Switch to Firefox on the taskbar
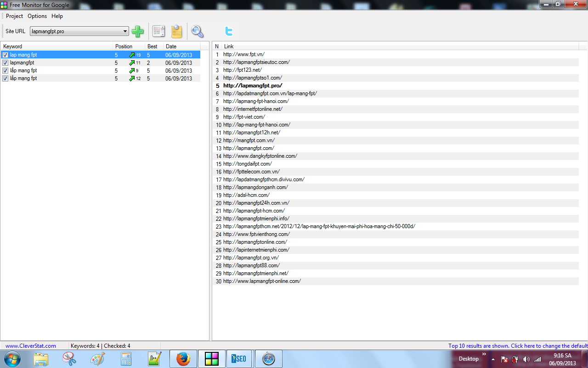The width and height of the screenshot is (588, 368). pos(183,359)
